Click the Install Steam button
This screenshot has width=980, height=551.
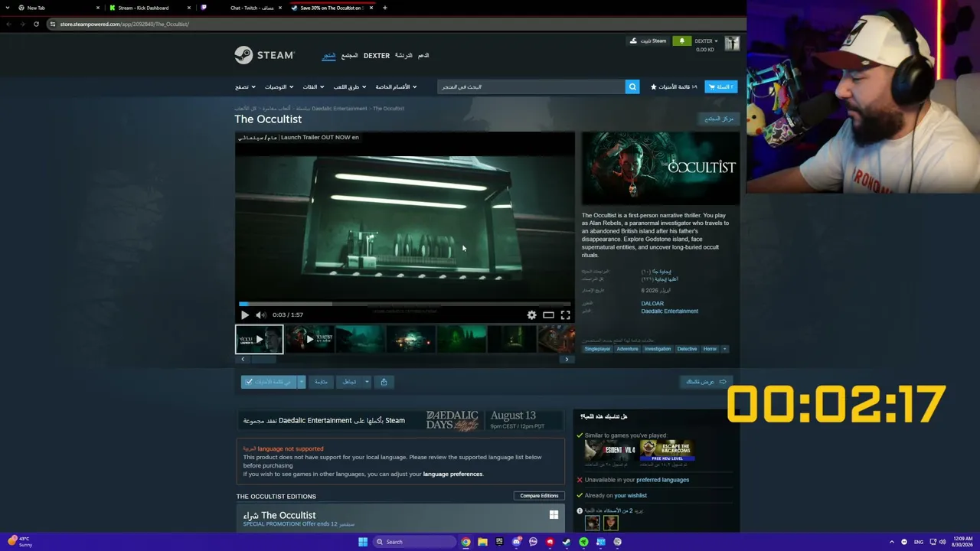pos(648,41)
